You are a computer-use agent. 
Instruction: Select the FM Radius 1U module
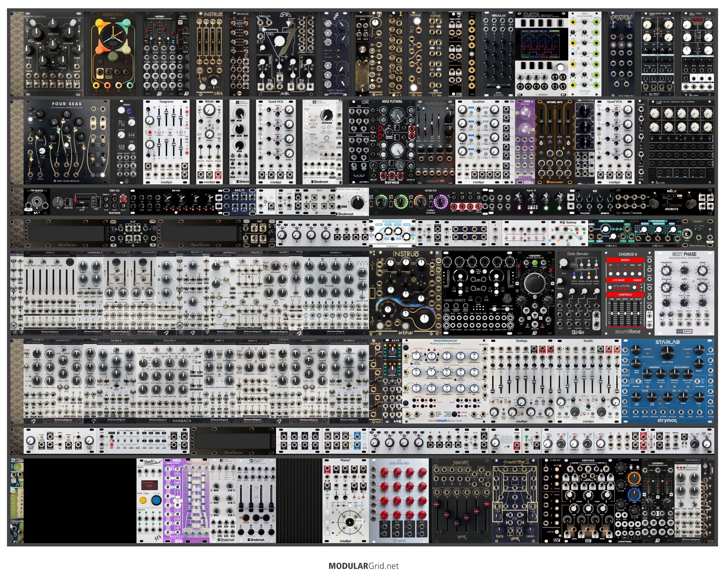[37, 202]
